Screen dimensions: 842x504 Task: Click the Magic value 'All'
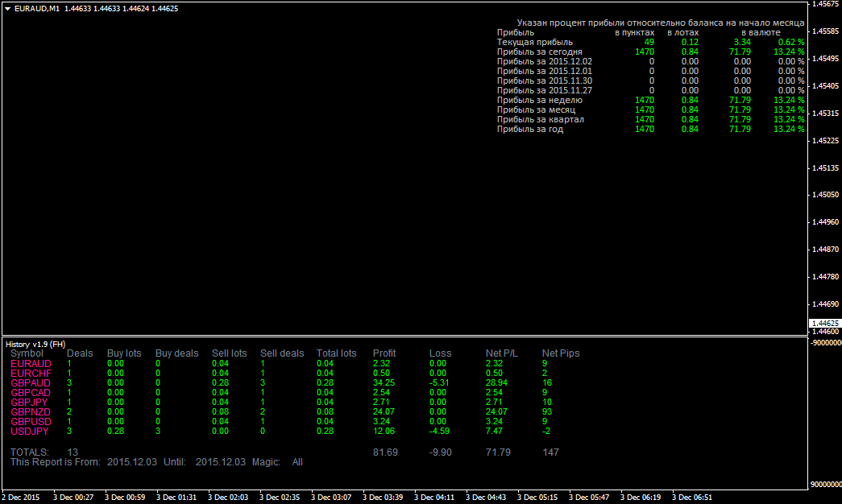[x=297, y=462]
